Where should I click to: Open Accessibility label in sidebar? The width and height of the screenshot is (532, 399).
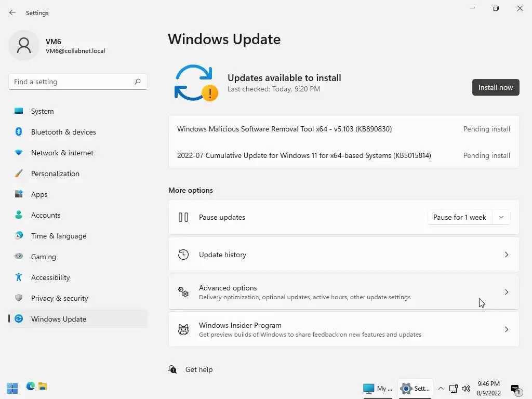coord(50,277)
